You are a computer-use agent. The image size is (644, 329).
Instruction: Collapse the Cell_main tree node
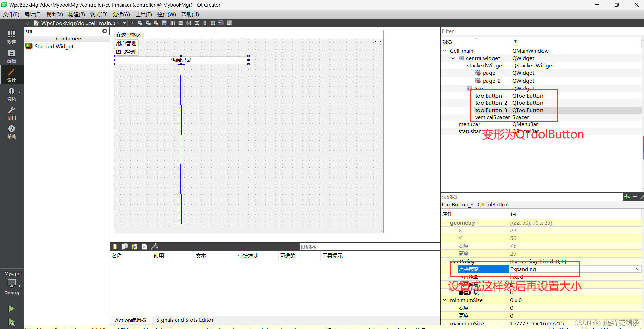[445, 51]
